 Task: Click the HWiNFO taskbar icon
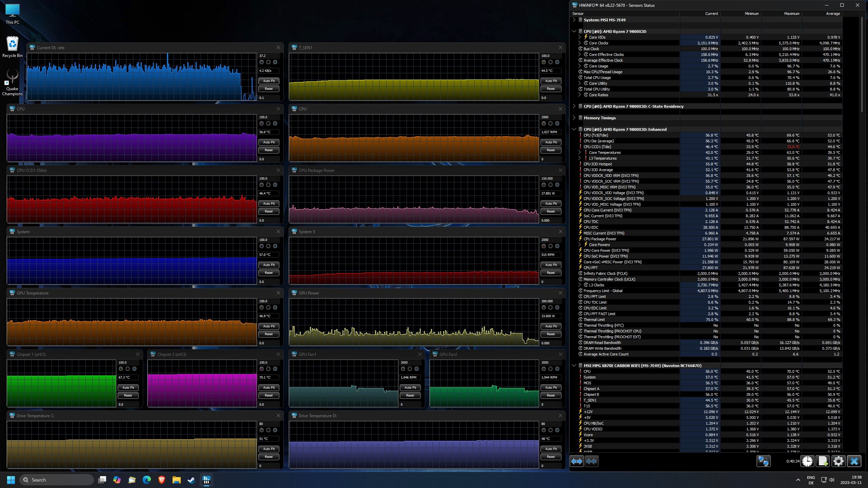[x=206, y=480]
